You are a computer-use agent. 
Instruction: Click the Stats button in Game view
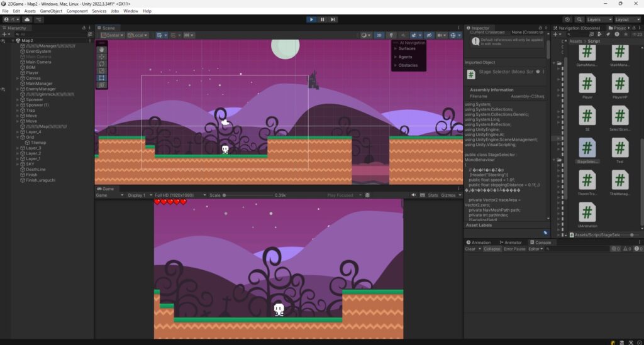coord(433,195)
